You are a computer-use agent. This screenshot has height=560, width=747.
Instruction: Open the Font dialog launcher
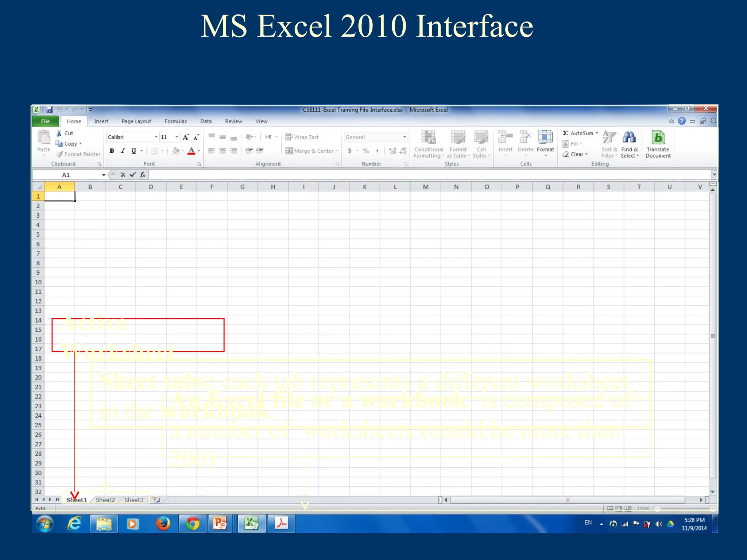coord(199,164)
